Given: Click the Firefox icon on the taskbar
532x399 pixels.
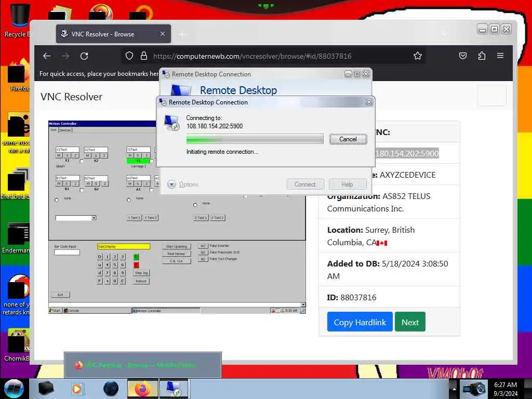Looking at the screenshot, I should point(143,389).
